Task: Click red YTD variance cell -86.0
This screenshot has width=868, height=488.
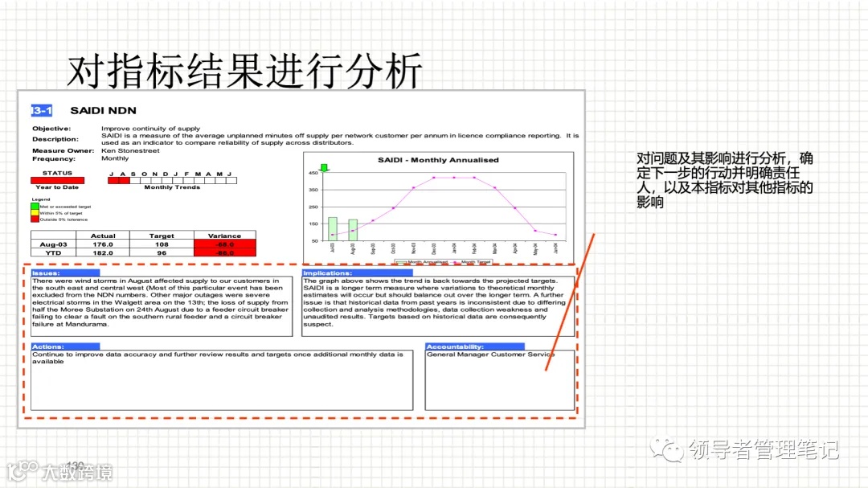Action: tap(225, 252)
